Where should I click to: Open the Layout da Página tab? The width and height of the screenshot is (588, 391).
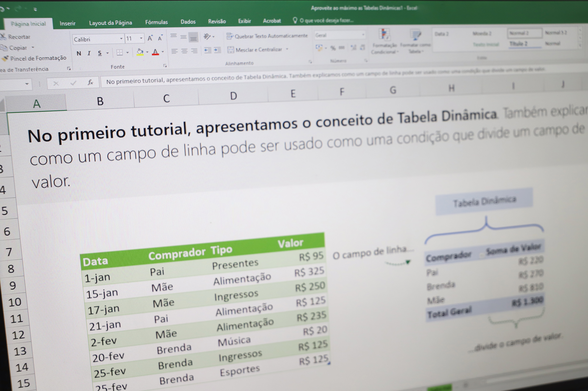tap(110, 23)
